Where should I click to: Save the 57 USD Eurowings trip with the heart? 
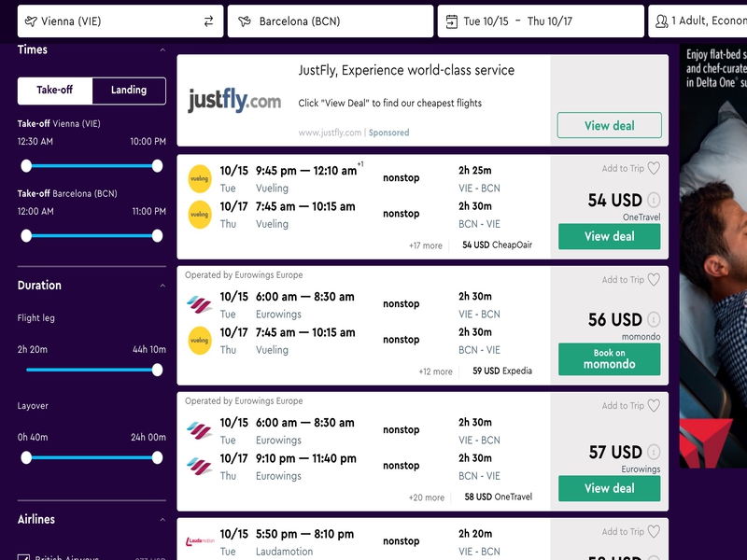coord(654,406)
